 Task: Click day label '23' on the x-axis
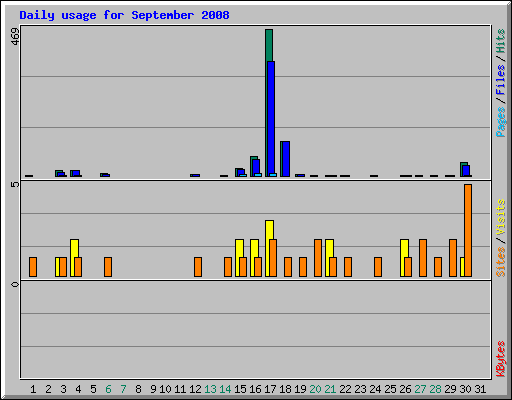[x=360, y=389]
